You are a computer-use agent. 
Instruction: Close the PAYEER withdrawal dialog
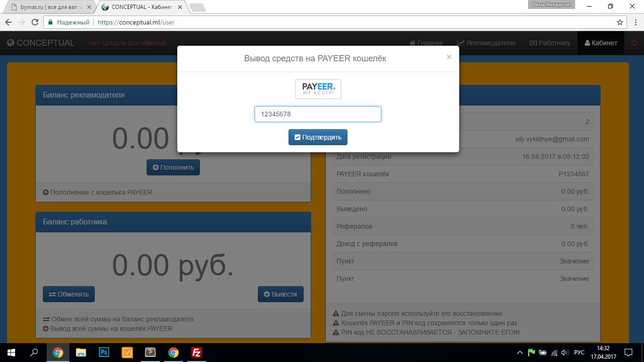[x=449, y=57]
